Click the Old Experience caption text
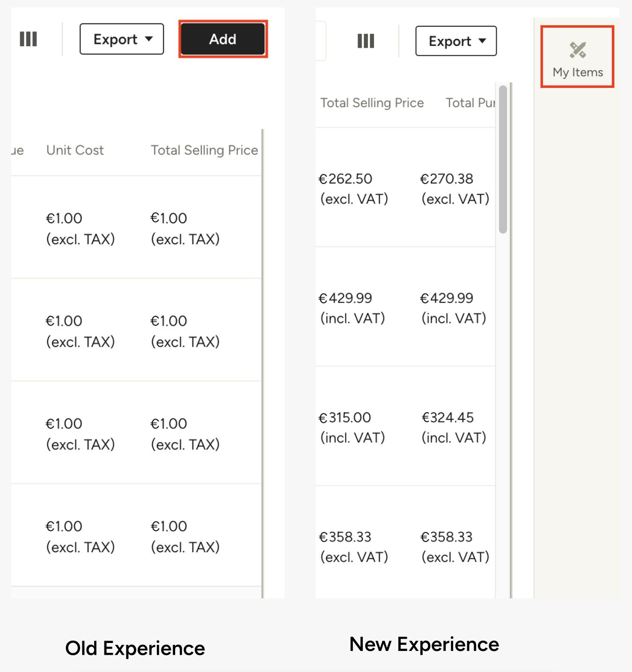The height and width of the screenshot is (672, 632). 135,648
